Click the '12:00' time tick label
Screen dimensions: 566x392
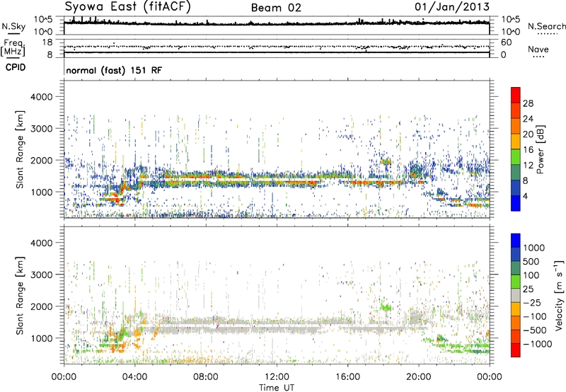pyautogui.click(x=277, y=377)
